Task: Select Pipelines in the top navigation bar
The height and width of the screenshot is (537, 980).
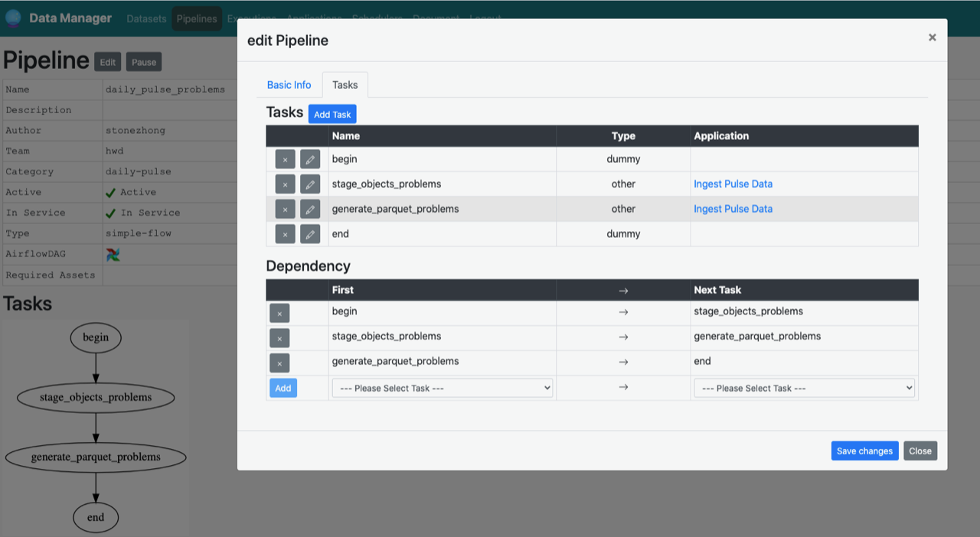Action: click(197, 18)
